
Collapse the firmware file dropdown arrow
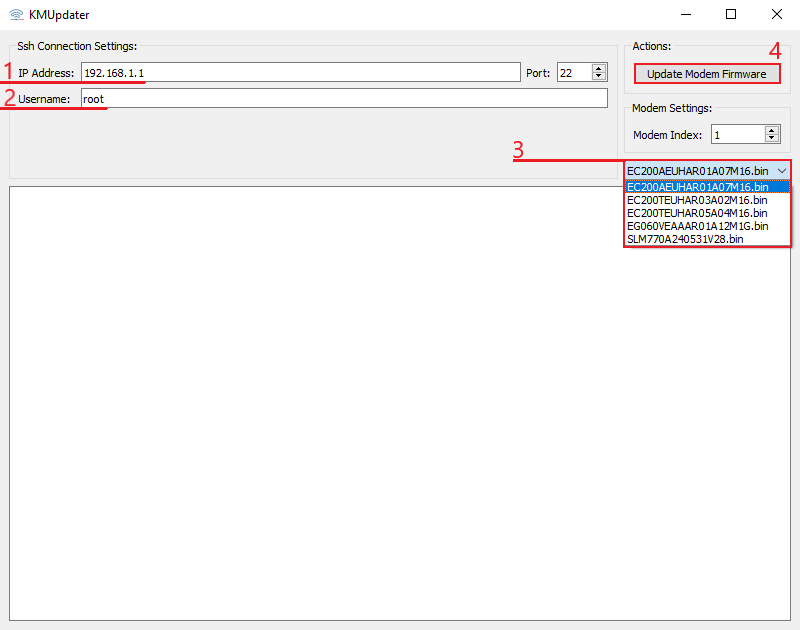tap(781, 171)
